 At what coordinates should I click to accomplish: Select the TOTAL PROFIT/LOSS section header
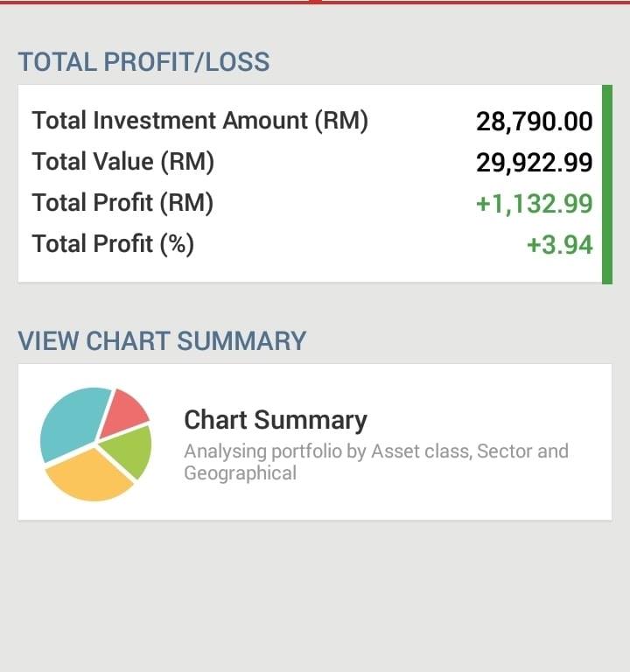click(144, 62)
